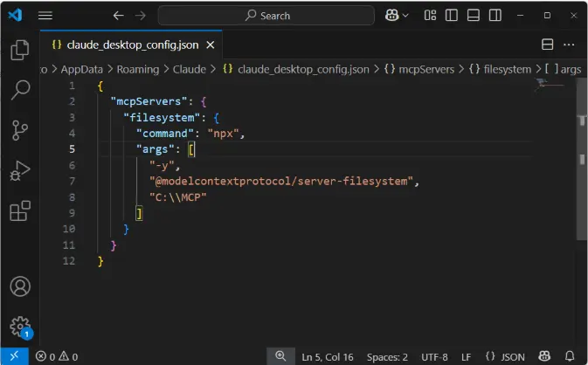The height and width of the screenshot is (365, 588).
Task: Open the Copilot chat dropdown arrow
Action: click(x=405, y=16)
